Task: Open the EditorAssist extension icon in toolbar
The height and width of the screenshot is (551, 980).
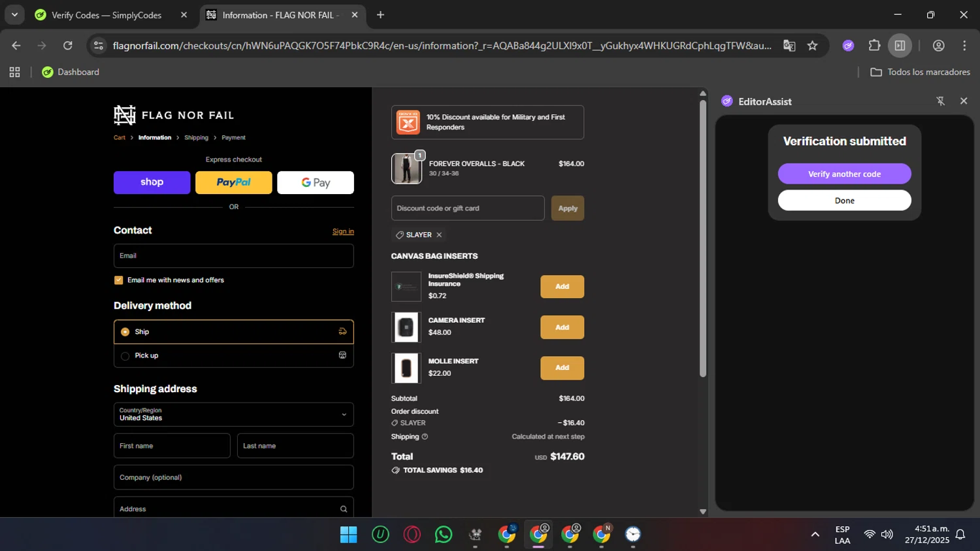Action: point(848,46)
